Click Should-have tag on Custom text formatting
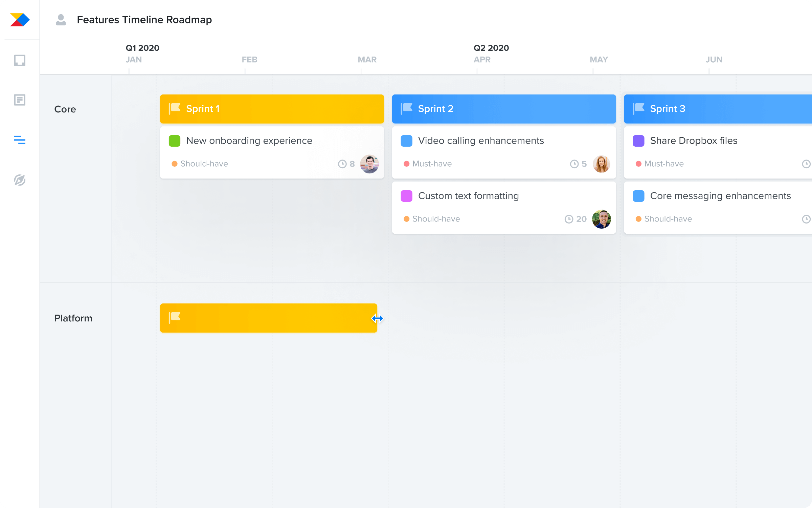Screen dimensions: 812x508 point(432,219)
